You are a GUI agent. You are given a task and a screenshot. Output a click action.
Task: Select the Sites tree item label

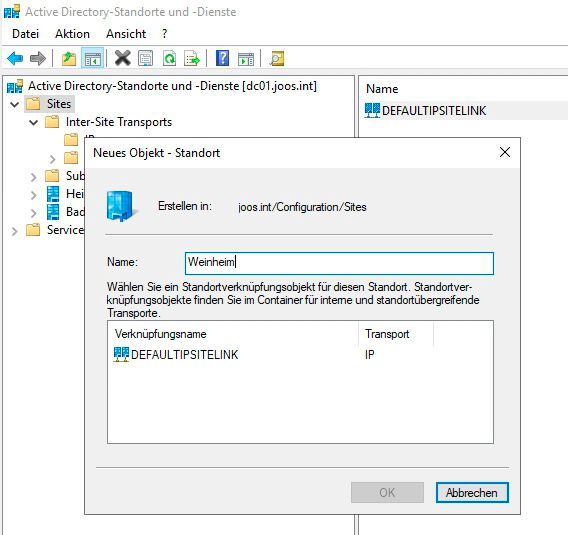(59, 104)
